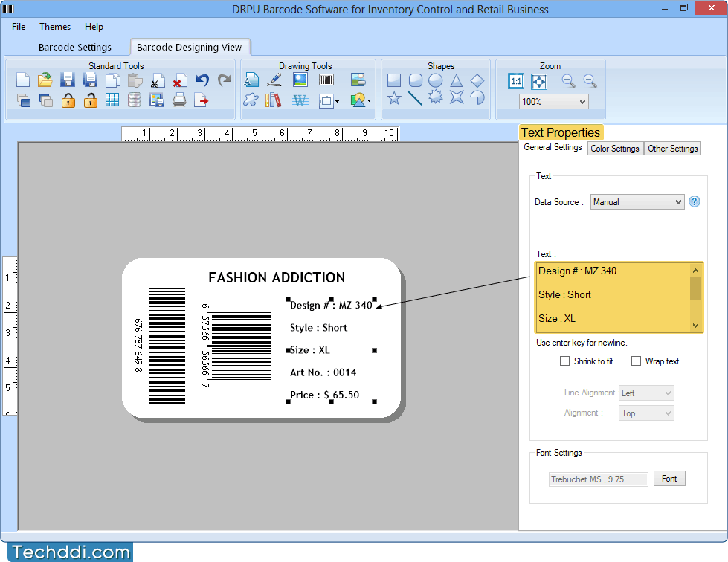Image resolution: width=728 pixels, height=562 pixels.
Task: Unlock the object with the open padlock icon
Action: [x=90, y=100]
